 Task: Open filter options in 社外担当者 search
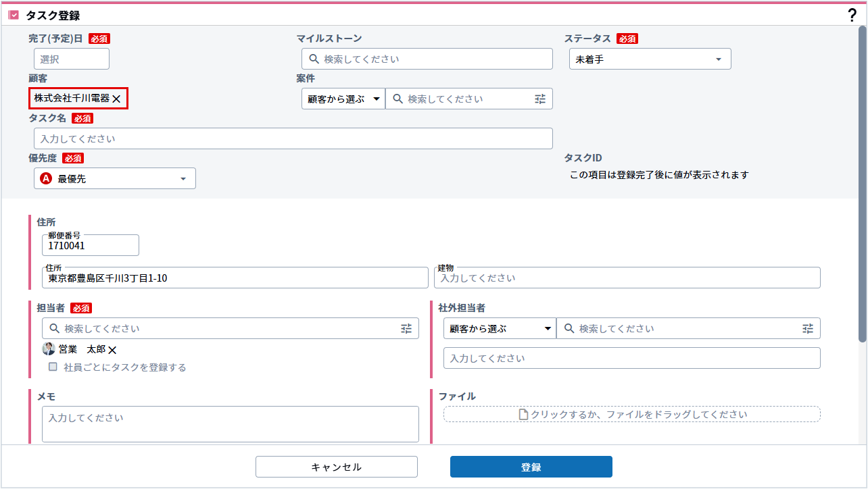coord(807,329)
